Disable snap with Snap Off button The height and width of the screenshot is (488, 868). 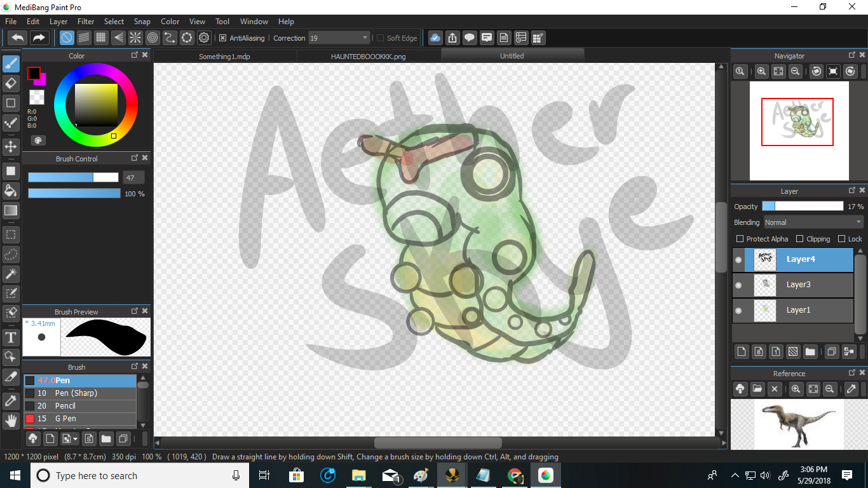point(67,38)
